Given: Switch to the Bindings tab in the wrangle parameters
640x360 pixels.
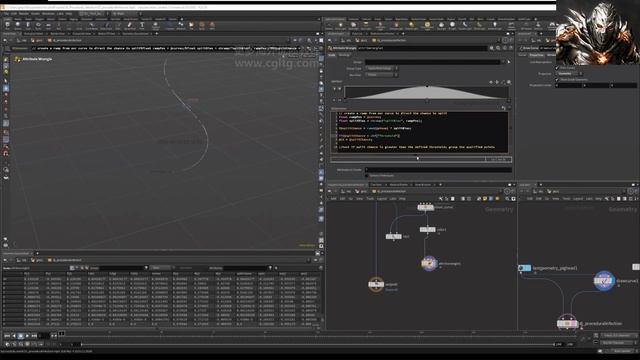Looking at the screenshot, I should click(x=344, y=55).
